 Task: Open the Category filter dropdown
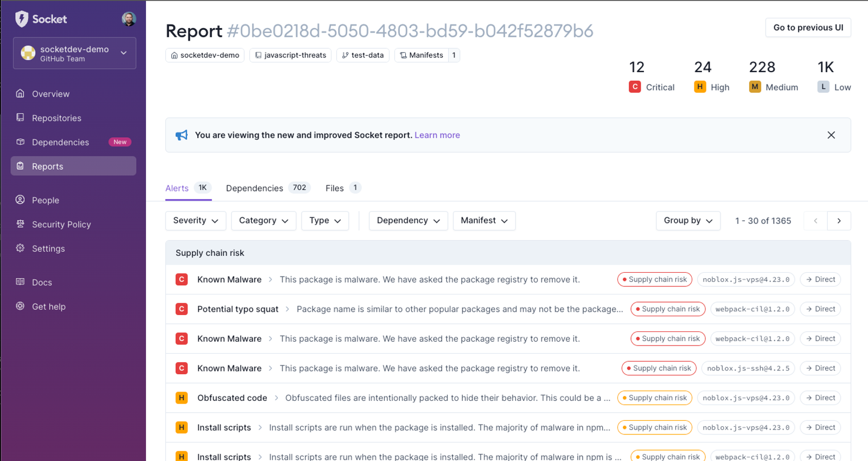tap(264, 221)
